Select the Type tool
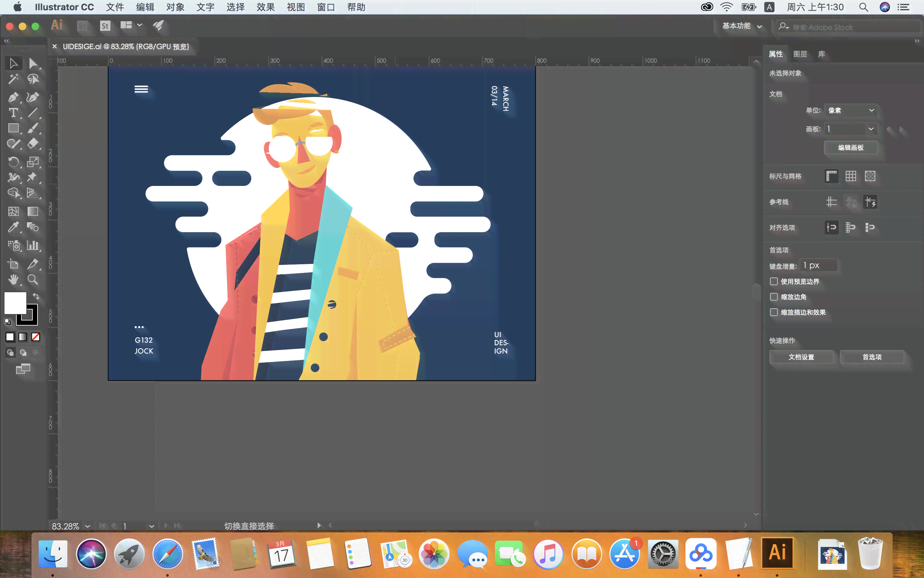 click(x=13, y=113)
